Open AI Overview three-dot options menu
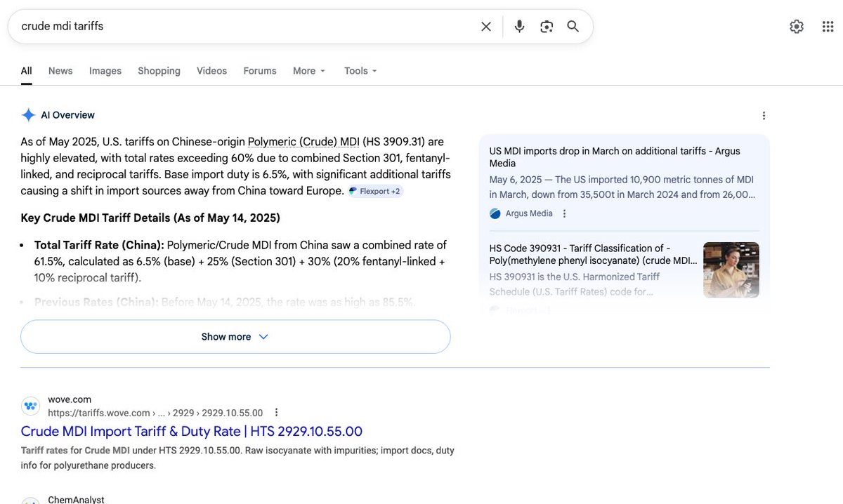This screenshot has width=843, height=504. tap(764, 116)
